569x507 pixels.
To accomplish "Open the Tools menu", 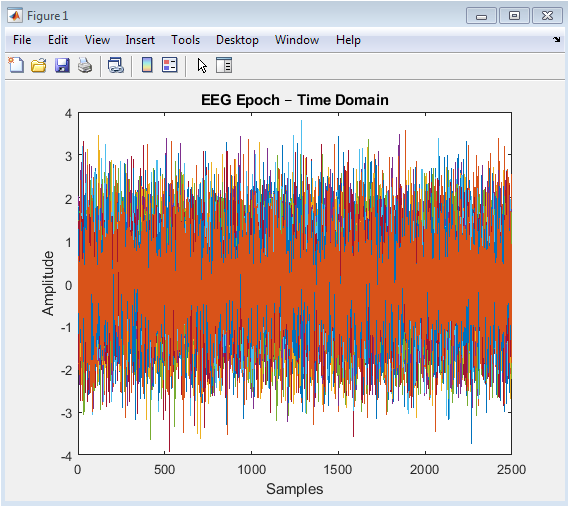I will tap(185, 40).
